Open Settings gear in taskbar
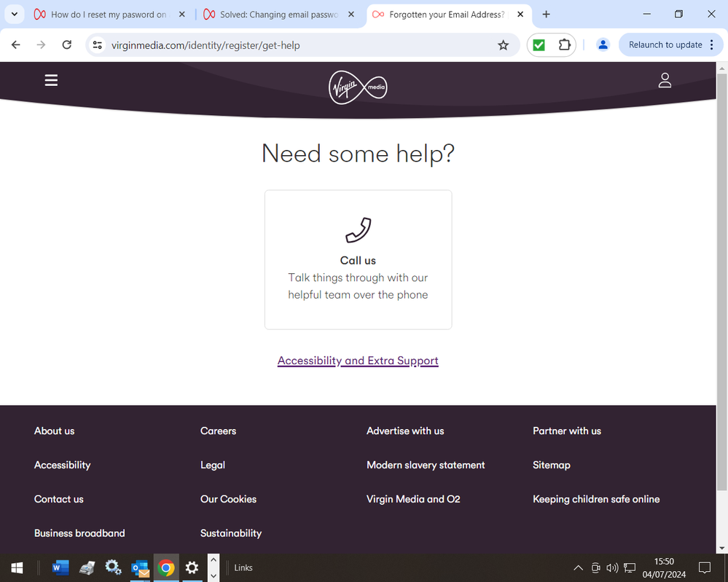Viewport: 728px width, 582px height. pyautogui.click(x=192, y=567)
